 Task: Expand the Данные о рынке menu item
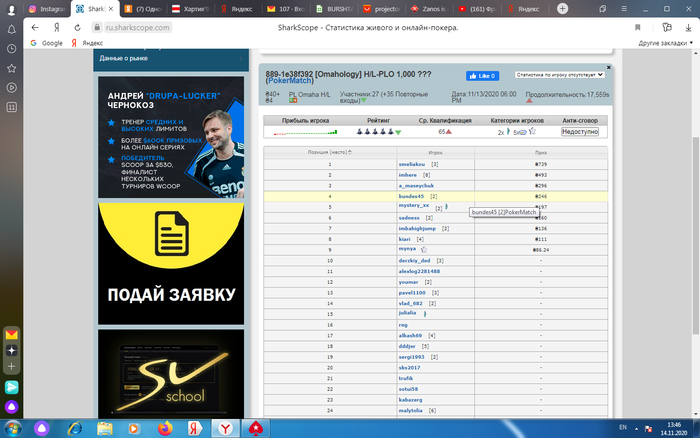(171, 58)
